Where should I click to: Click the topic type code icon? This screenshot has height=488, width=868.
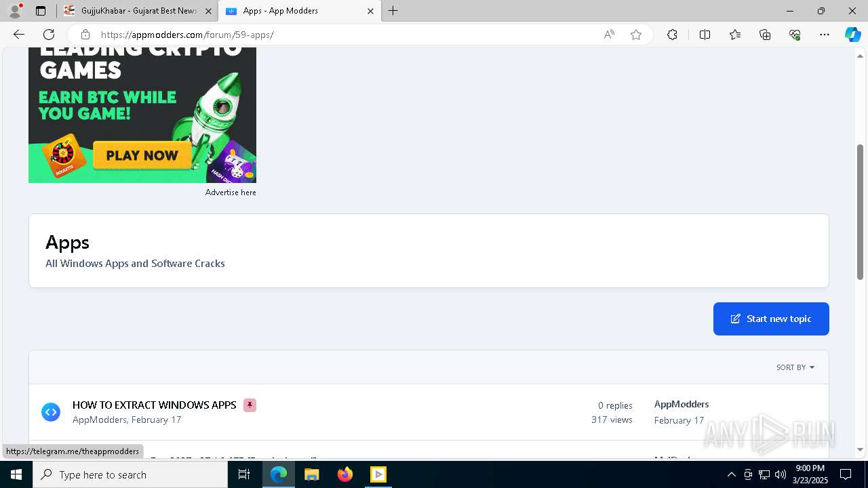coord(51,411)
